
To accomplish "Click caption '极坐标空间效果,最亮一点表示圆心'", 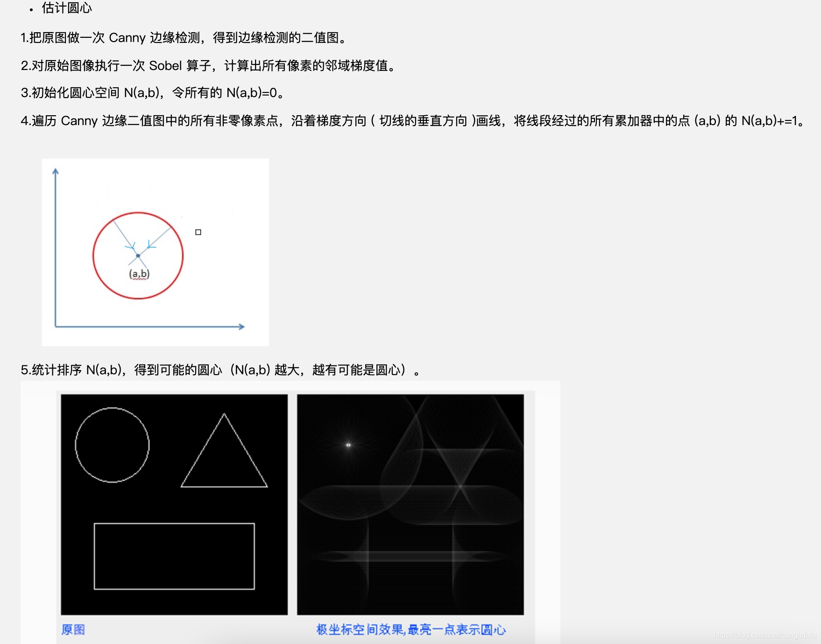I will point(411,630).
